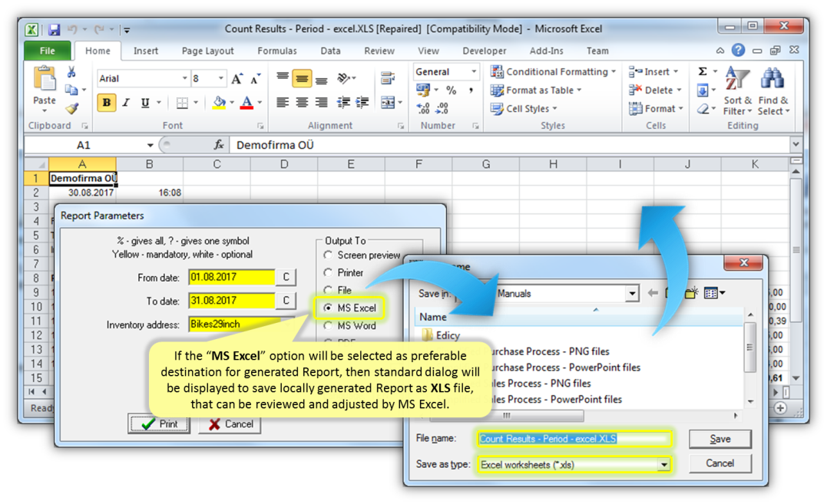Open the Format as Table dropdown

pyautogui.click(x=536, y=90)
